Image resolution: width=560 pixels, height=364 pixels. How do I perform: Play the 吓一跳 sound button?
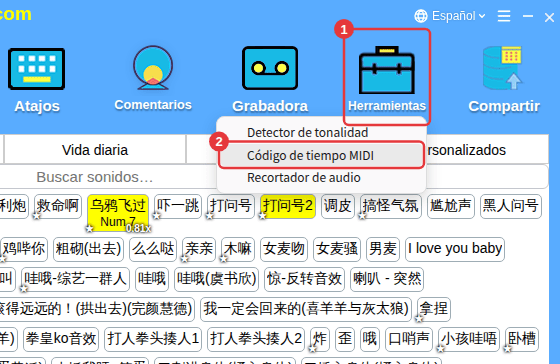pyautogui.click(x=178, y=206)
